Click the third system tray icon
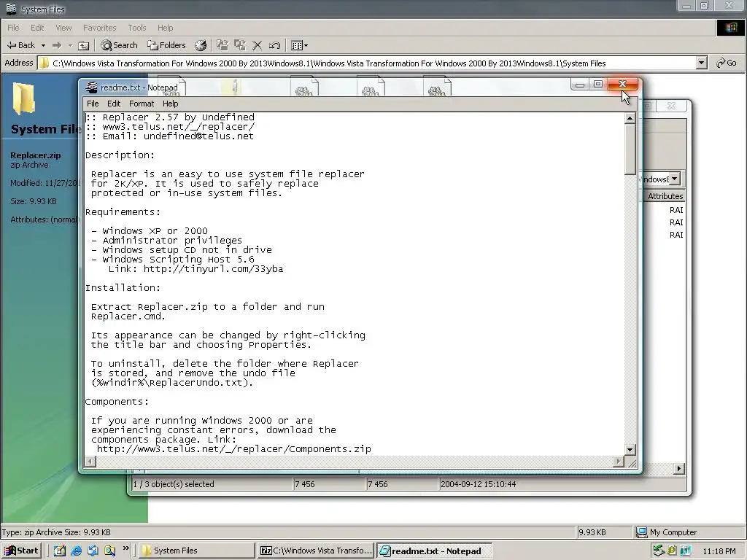The width and height of the screenshot is (747, 560). 686,551
